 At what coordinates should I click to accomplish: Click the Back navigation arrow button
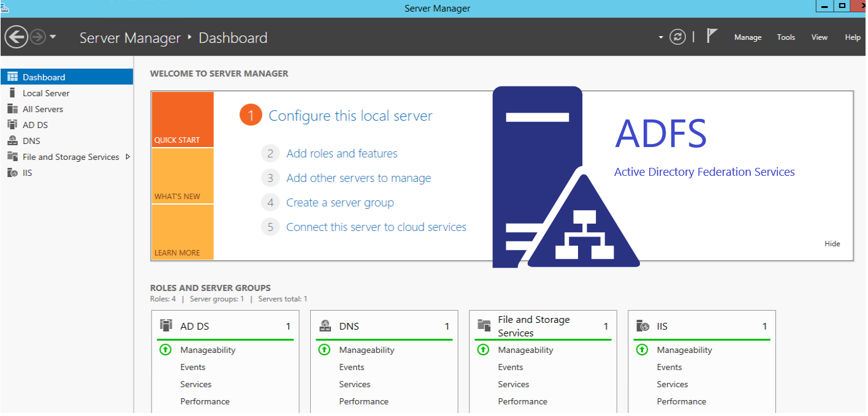pyautogui.click(x=16, y=37)
